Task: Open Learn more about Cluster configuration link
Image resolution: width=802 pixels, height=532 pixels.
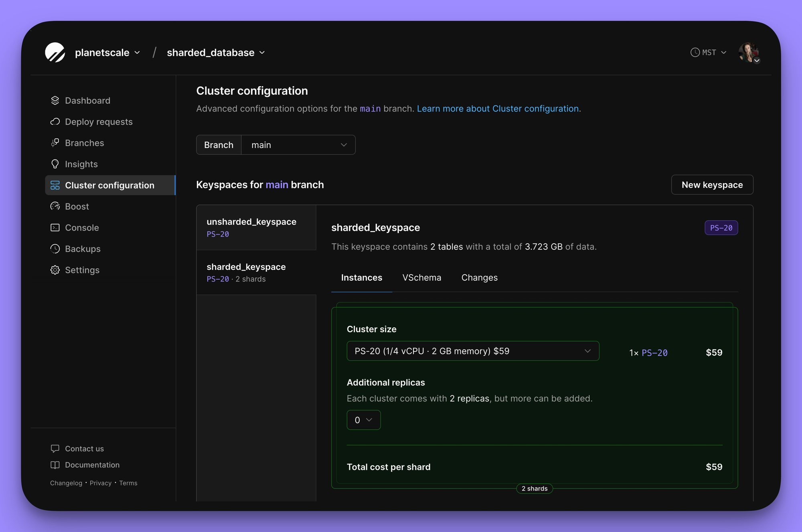Action: tap(498, 109)
